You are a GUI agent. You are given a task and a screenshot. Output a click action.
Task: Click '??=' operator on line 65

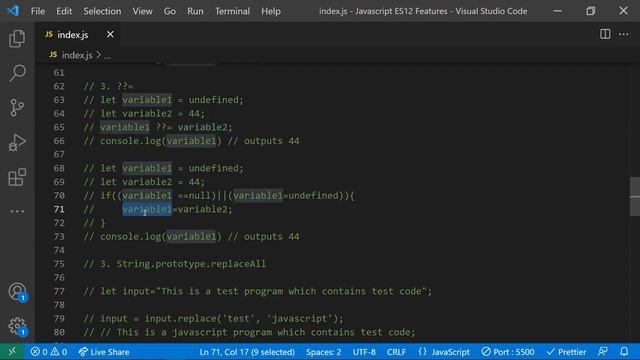(x=164, y=127)
